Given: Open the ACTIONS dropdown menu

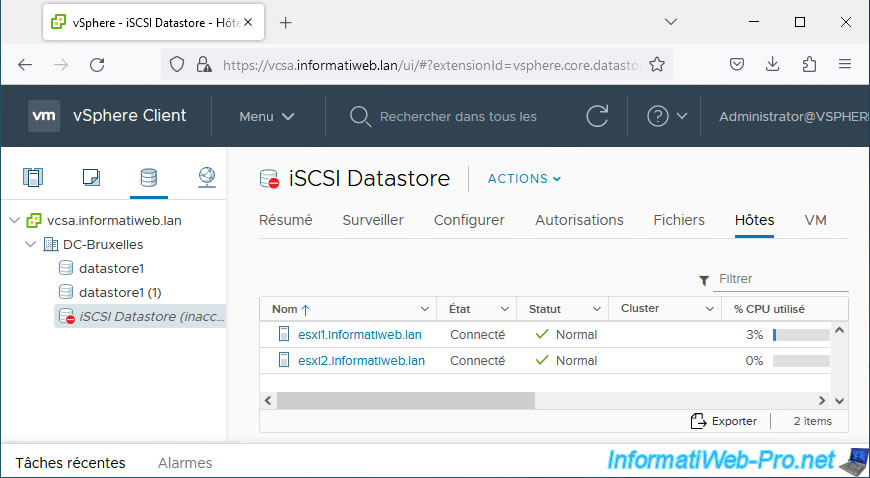Looking at the screenshot, I should pyautogui.click(x=524, y=179).
